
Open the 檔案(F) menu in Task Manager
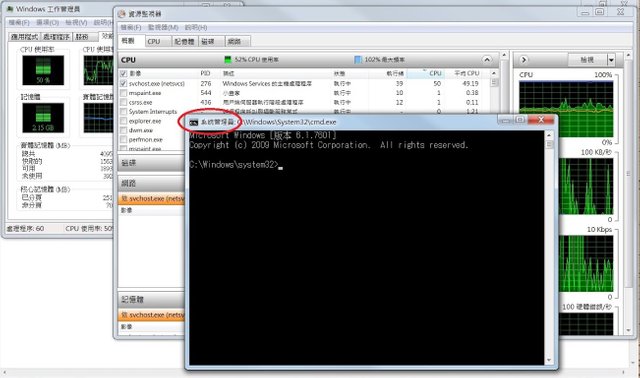click(19, 22)
